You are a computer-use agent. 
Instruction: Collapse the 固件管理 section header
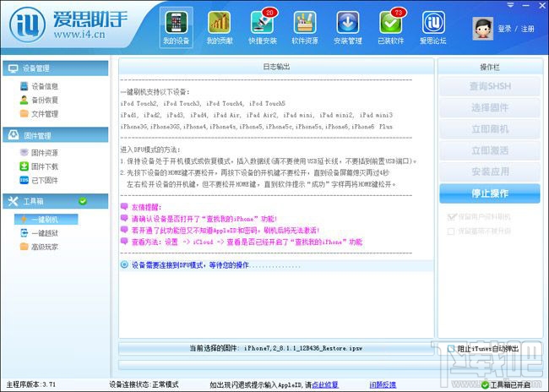pyautogui.click(x=56, y=135)
